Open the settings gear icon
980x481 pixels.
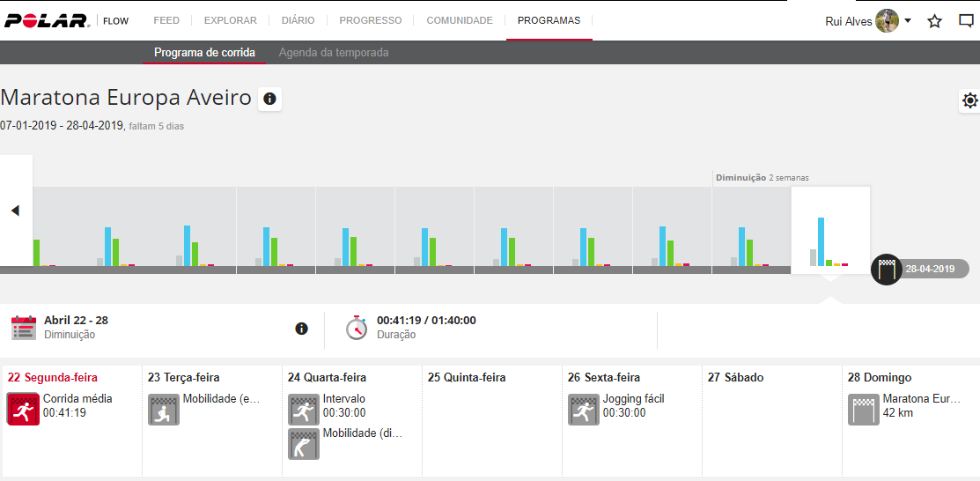[969, 100]
